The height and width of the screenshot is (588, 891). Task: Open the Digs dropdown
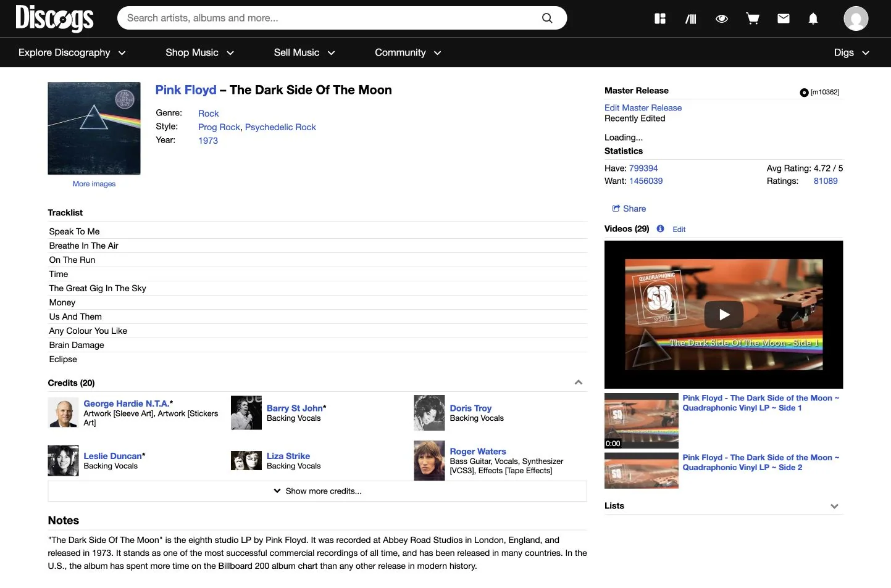851,52
